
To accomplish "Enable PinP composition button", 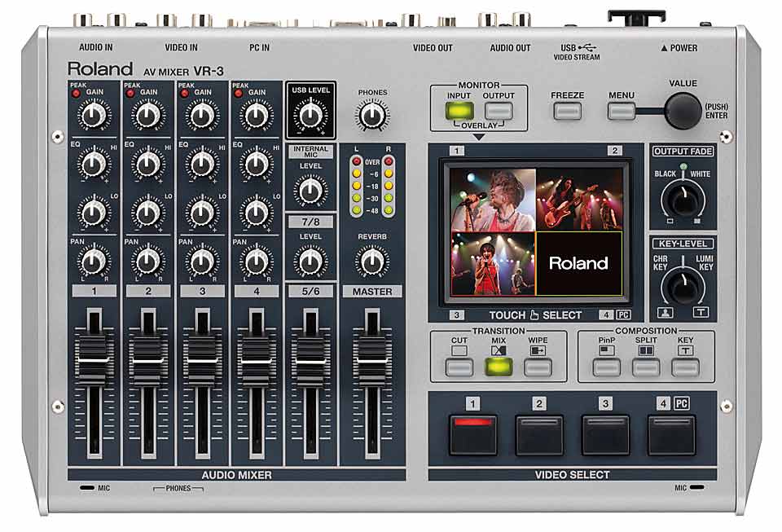I will coord(606,367).
